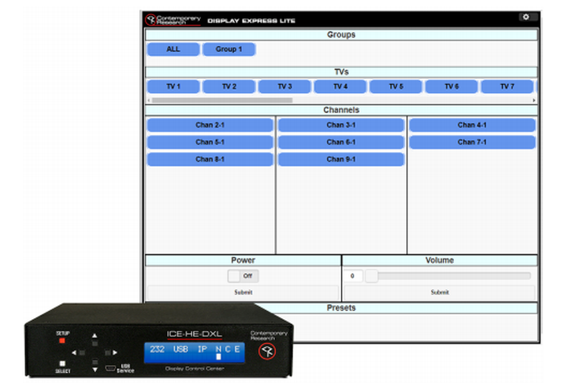Open settings with the gear icon
This screenshot has height=392, width=566.
click(526, 17)
